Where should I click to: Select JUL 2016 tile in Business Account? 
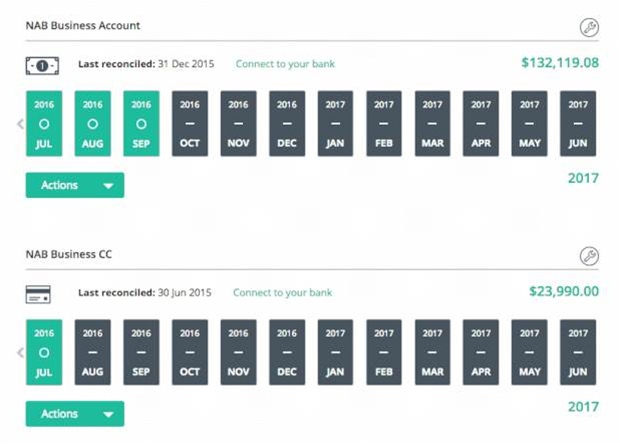(x=44, y=124)
